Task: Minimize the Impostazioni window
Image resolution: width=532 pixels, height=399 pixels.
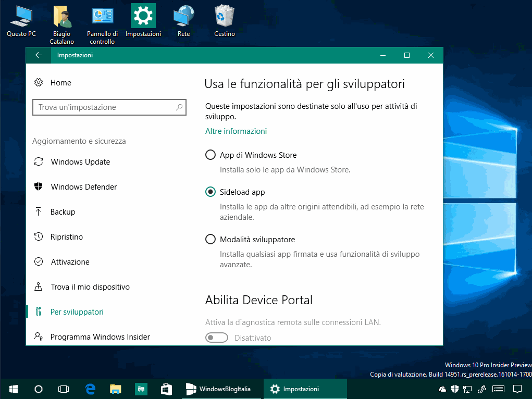Action: click(x=383, y=55)
